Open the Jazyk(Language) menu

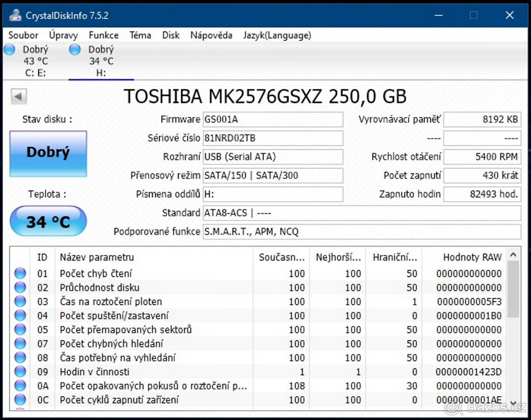277,35
